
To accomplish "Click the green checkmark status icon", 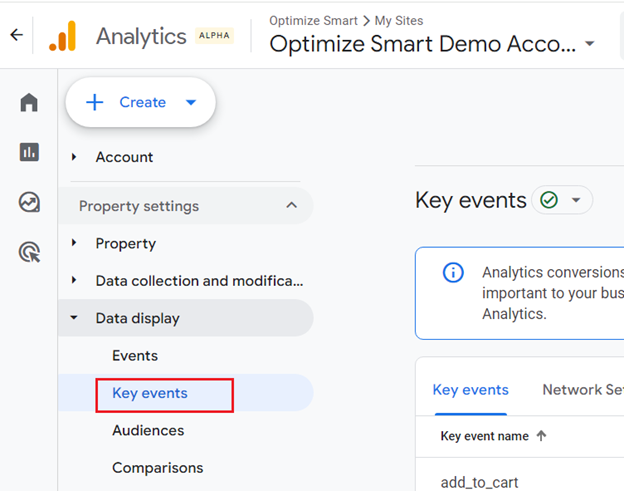I will (x=549, y=200).
